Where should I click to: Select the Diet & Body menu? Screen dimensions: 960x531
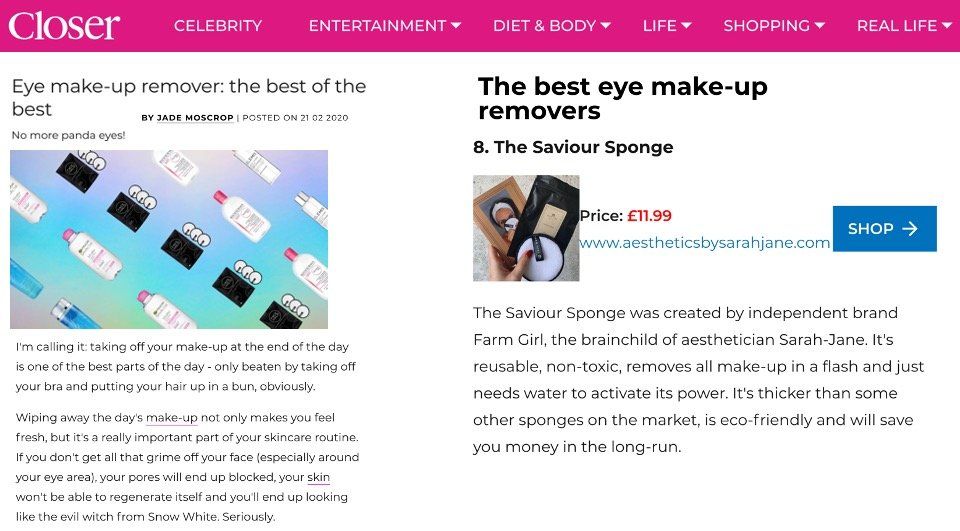tap(544, 26)
